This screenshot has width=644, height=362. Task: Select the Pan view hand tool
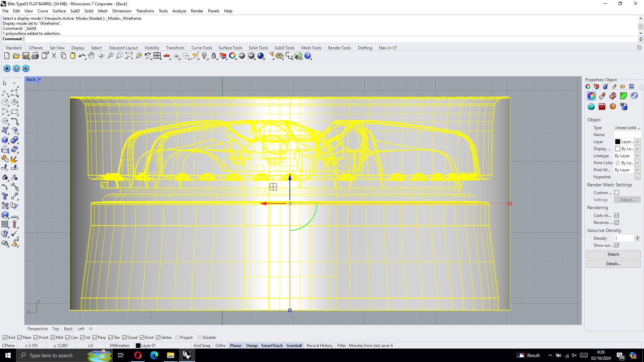tap(91, 56)
